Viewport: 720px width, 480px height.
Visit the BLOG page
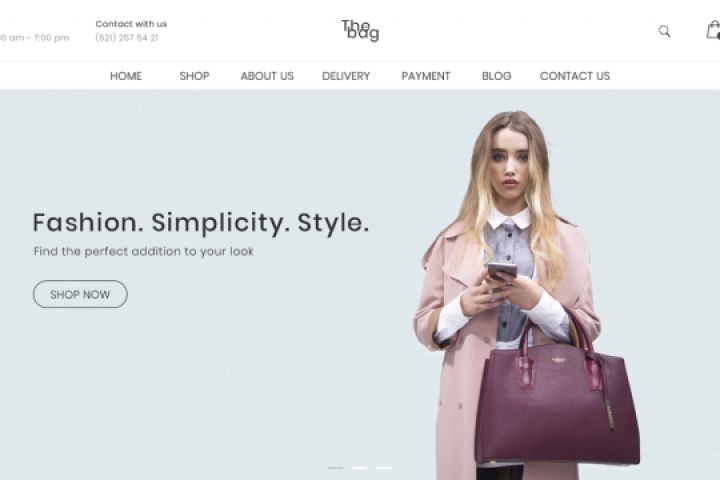click(496, 76)
